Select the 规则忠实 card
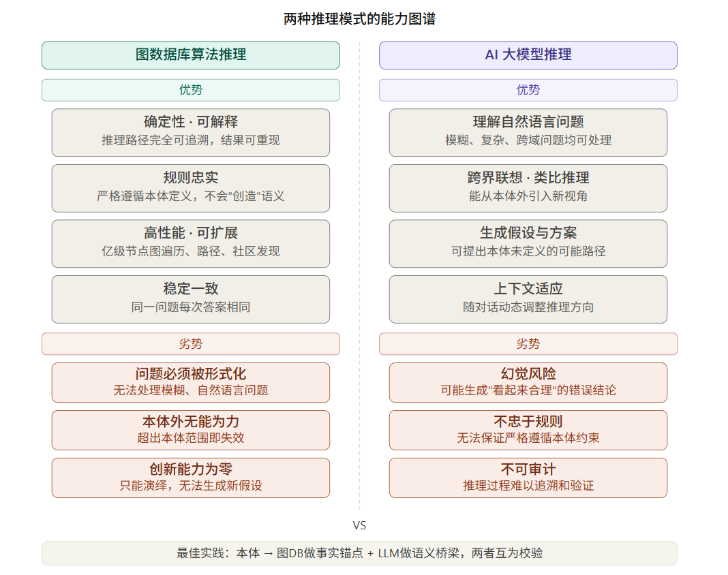Image resolution: width=728 pixels, height=575 pixels. [x=191, y=189]
